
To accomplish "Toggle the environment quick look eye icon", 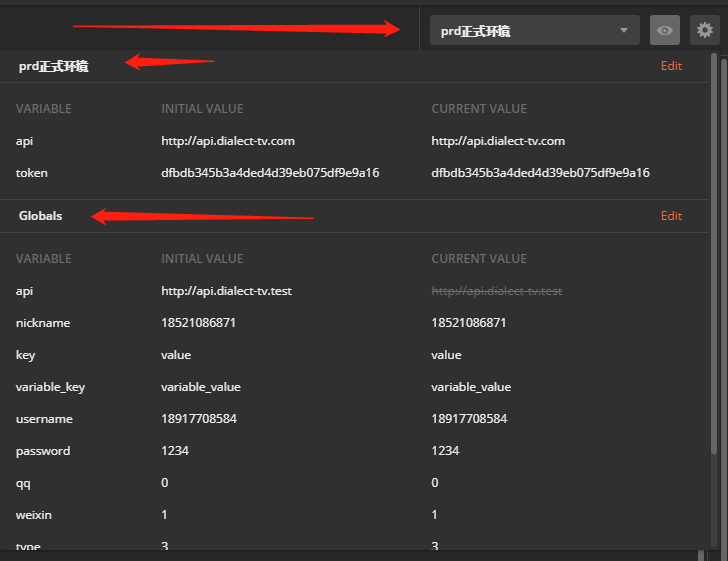I will 664,30.
